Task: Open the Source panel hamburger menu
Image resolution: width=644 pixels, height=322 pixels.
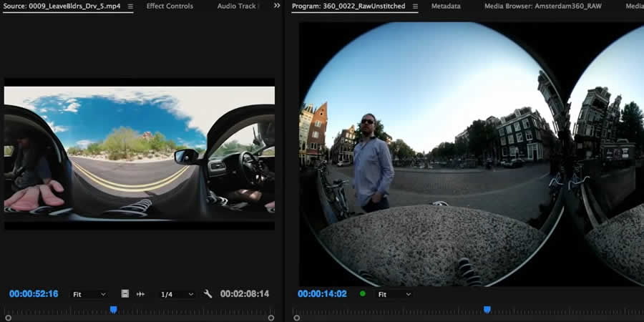Action: click(130, 6)
